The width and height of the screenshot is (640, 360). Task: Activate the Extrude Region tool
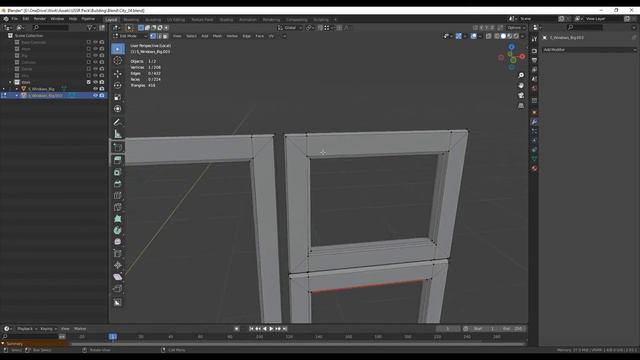[x=118, y=160]
